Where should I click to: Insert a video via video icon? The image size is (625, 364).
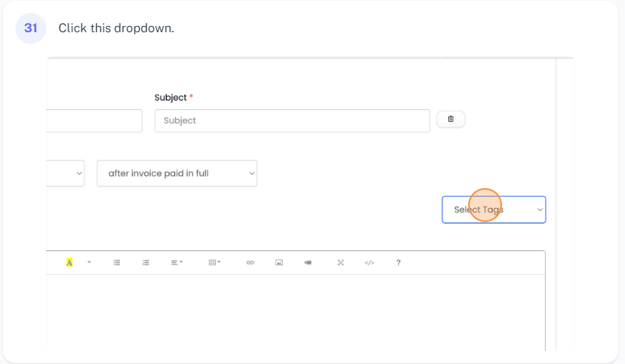pyautogui.click(x=308, y=263)
